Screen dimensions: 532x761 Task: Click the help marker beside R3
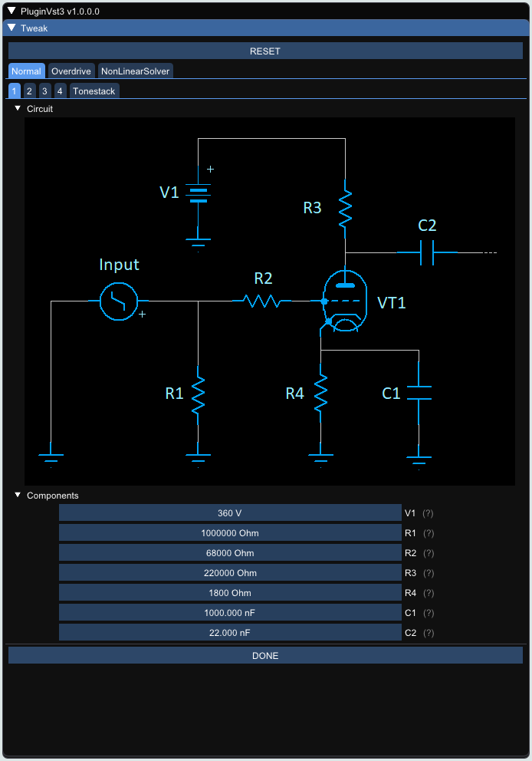[429, 573]
